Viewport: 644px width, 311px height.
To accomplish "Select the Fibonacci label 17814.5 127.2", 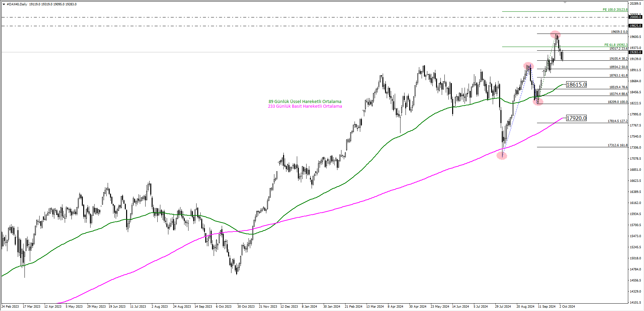I will [618, 121].
